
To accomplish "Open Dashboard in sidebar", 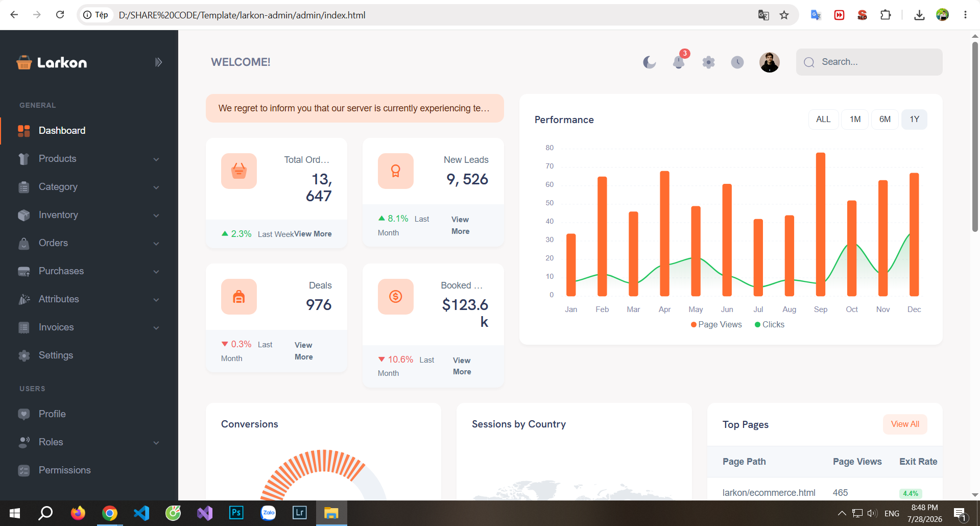I will coord(89,131).
